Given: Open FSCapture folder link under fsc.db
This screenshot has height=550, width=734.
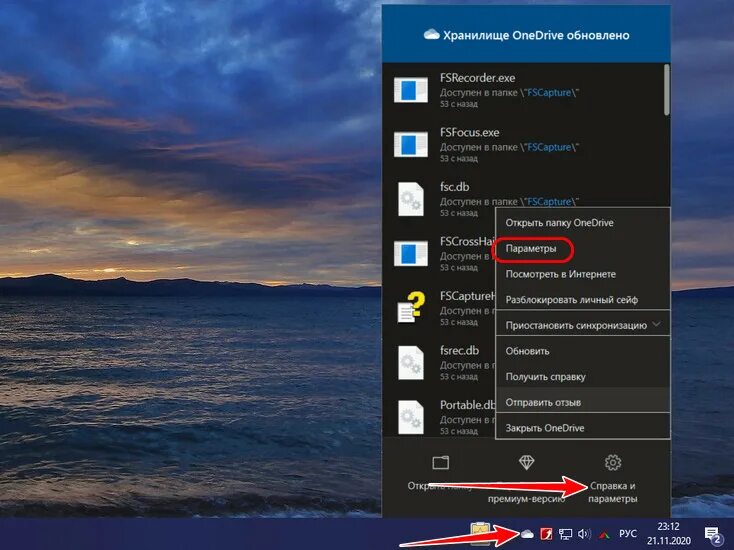Looking at the screenshot, I should (x=549, y=202).
